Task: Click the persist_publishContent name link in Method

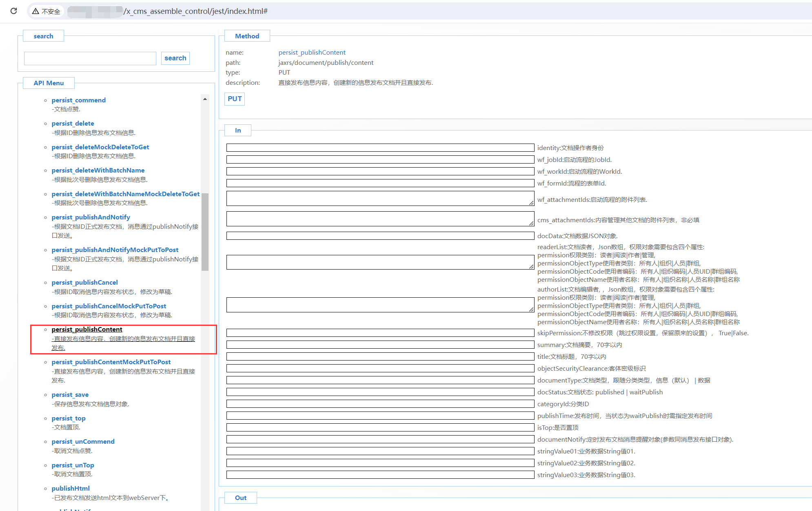Action: pyautogui.click(x=312, y=52)
